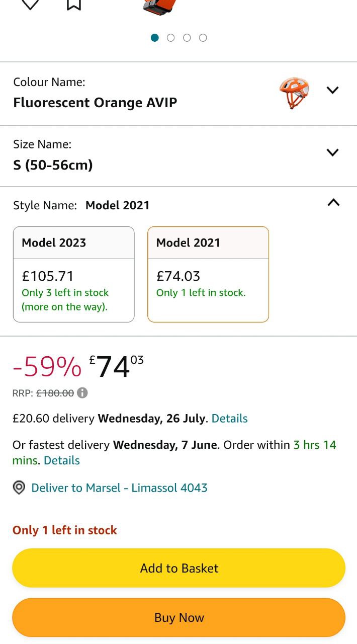This screenshot has height=644, width=357.
Task: Go to the fourth image carousel dot
Action: pos(203,38)
